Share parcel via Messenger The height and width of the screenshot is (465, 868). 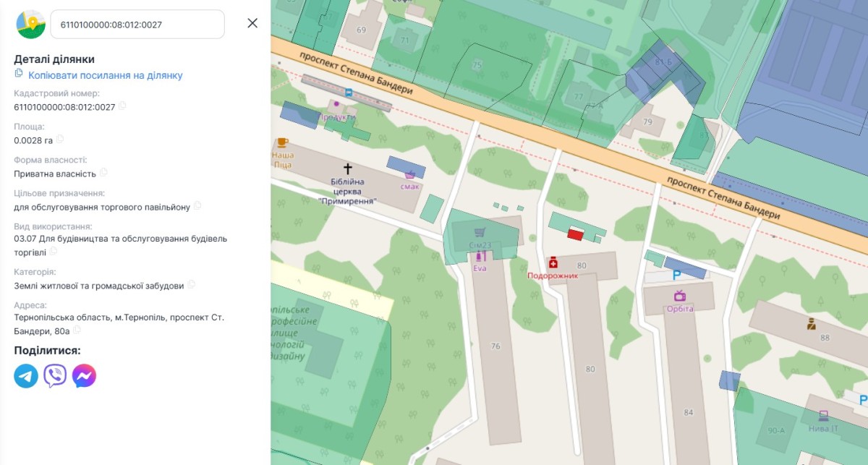(x=84, y=376)
